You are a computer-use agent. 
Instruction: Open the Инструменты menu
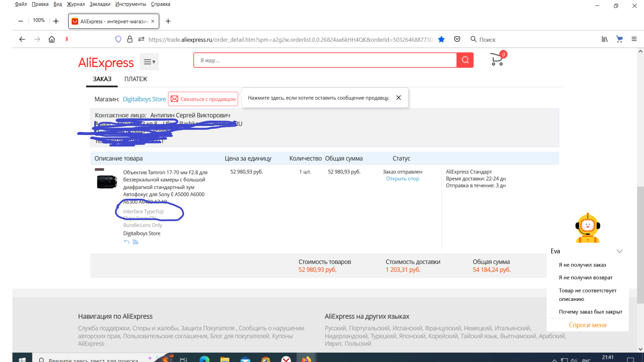click(131, 4)
